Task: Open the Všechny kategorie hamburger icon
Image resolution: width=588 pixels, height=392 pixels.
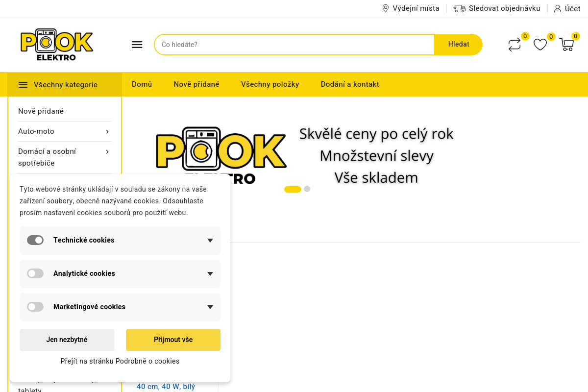Action: click(x=23, y=84)
